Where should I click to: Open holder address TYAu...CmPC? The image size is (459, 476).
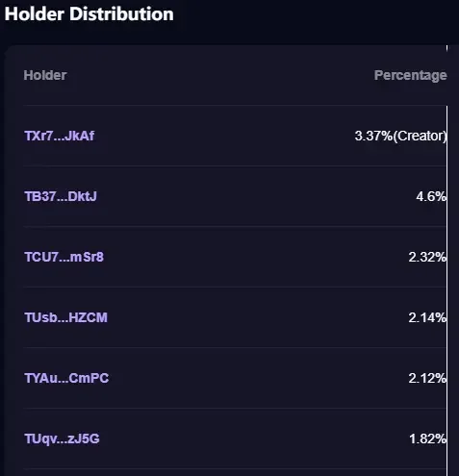pyautogui.click(x=66, y=378)
